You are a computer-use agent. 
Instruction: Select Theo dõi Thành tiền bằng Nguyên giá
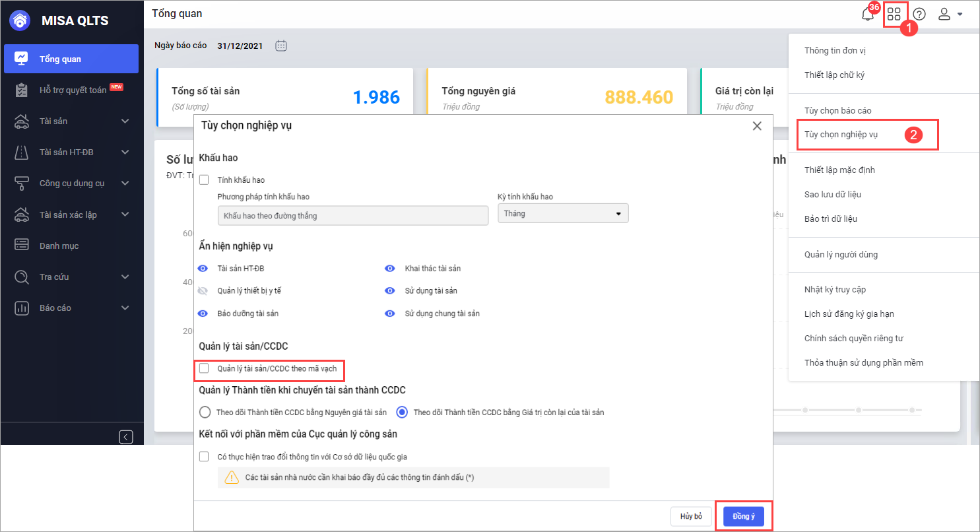pos(205,412)
